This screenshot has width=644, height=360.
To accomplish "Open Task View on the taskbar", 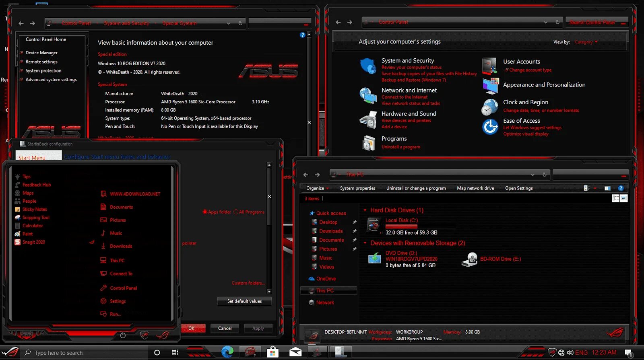I will pyautogui.click(x=175, y=352).
